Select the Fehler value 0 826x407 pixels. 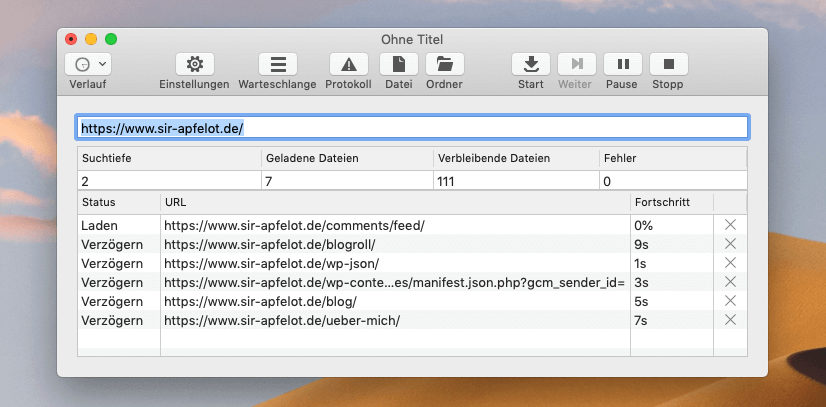pyautogui.click(x=673, y=182)
